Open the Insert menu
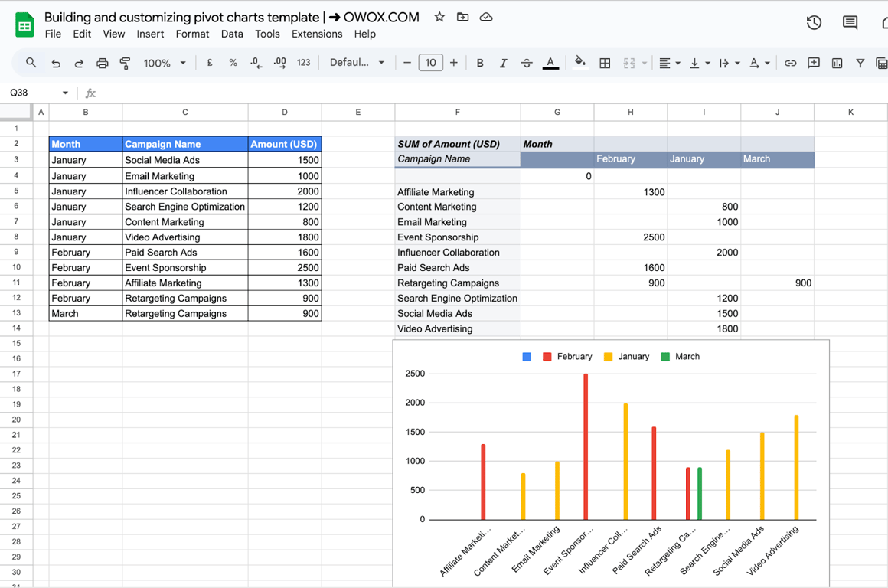The width and height of the screenshot is (888, 588). point(150,34)
